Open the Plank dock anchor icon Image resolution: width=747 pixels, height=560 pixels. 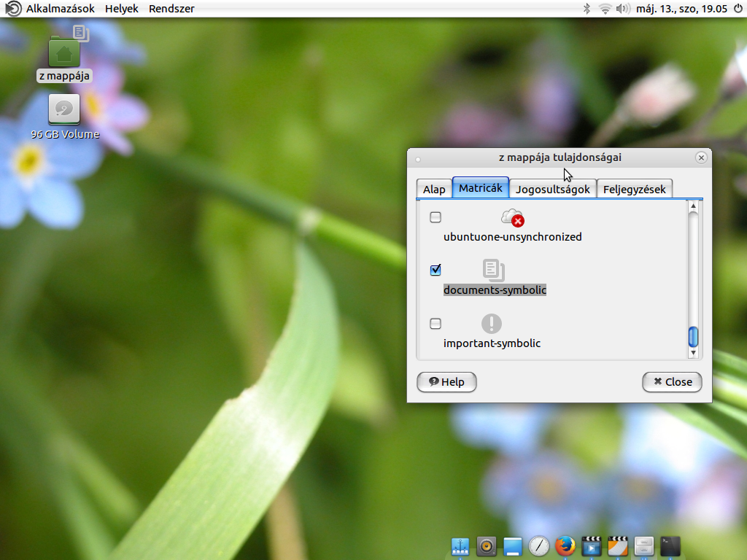[x=460, y=546]
